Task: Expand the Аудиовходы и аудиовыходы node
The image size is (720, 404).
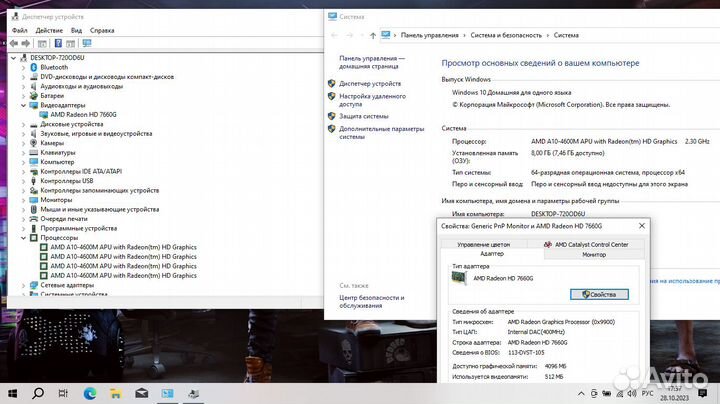Action: (x=23, y=86)
